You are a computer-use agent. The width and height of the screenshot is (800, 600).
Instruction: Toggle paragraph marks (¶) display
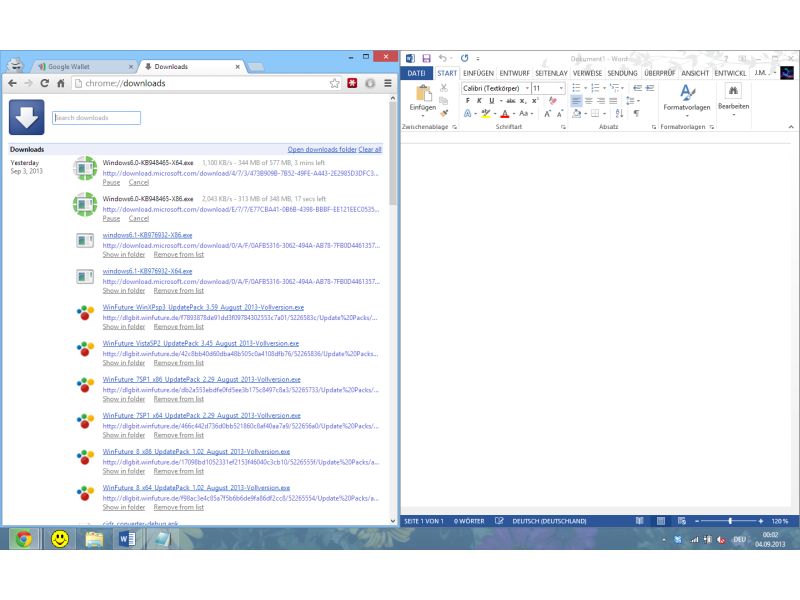[636, 113]
